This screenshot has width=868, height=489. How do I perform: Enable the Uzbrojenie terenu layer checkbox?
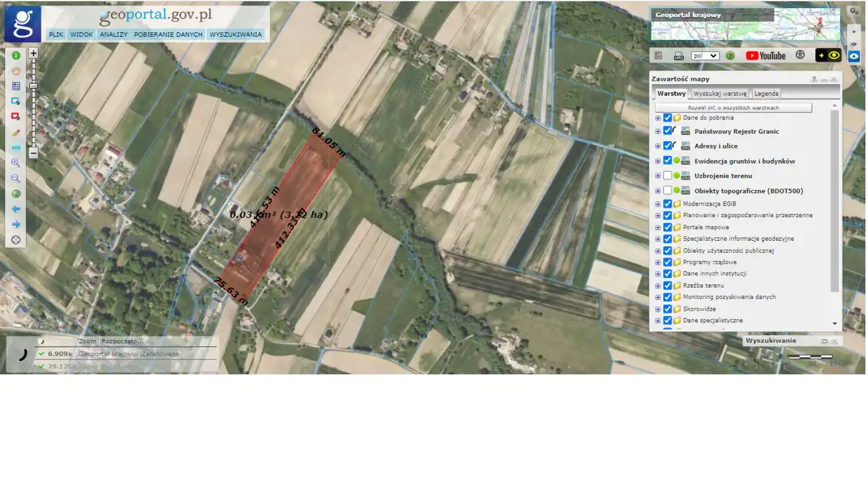coord(667,176)
